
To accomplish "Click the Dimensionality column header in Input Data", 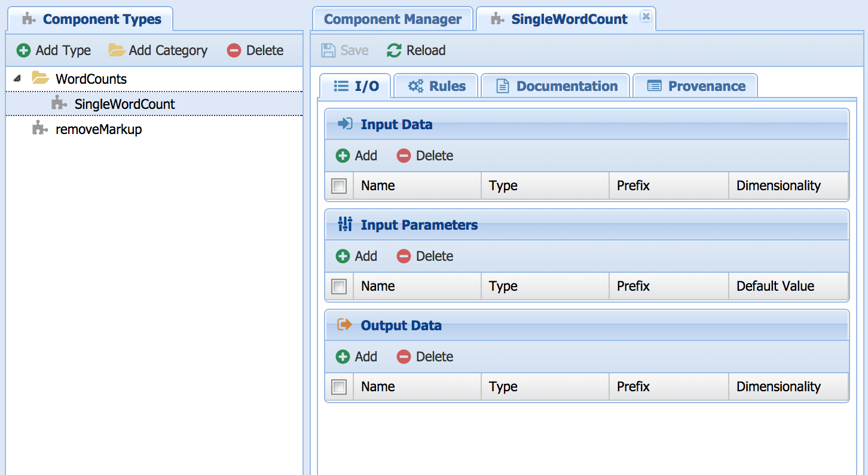I will (x=778, y=186).
